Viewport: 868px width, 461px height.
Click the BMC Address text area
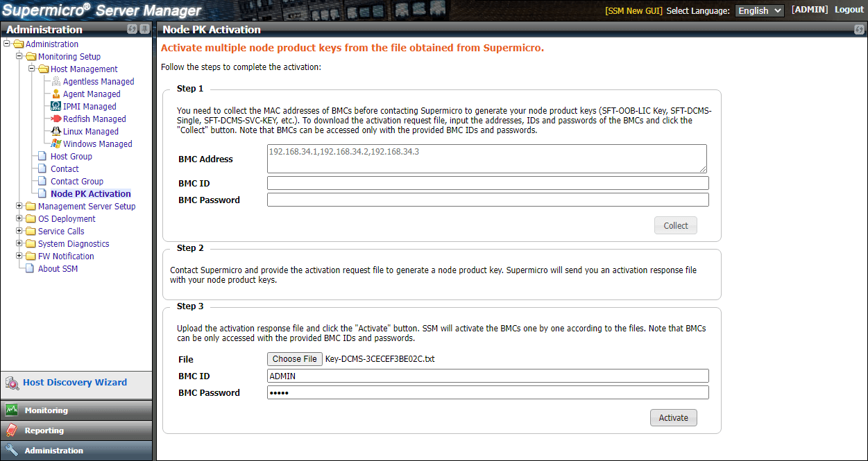(486, 159)
